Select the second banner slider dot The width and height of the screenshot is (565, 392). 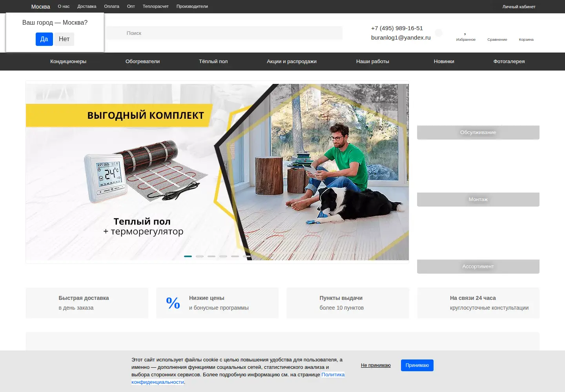[x=200, y=256]
